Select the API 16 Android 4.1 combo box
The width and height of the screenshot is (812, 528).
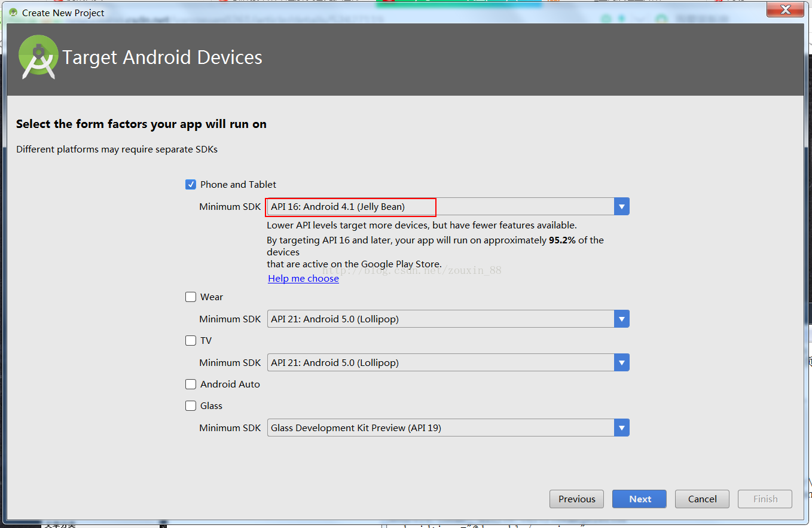[448, 206]
